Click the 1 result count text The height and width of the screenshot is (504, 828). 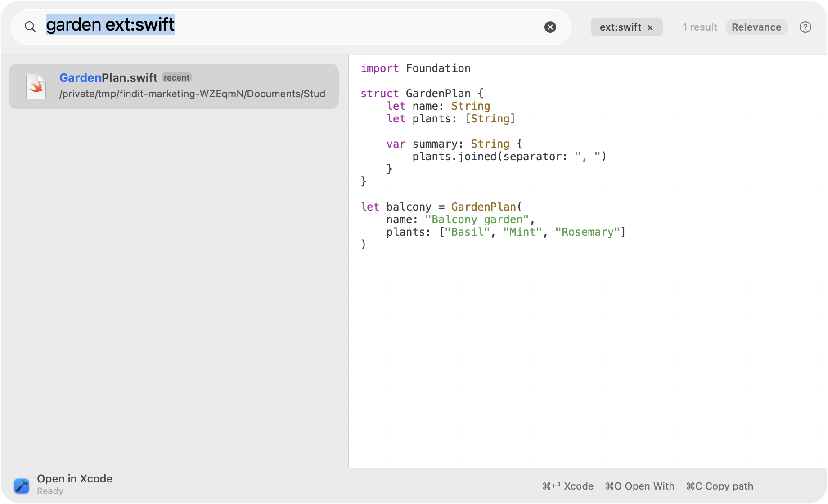pos(700,27)
